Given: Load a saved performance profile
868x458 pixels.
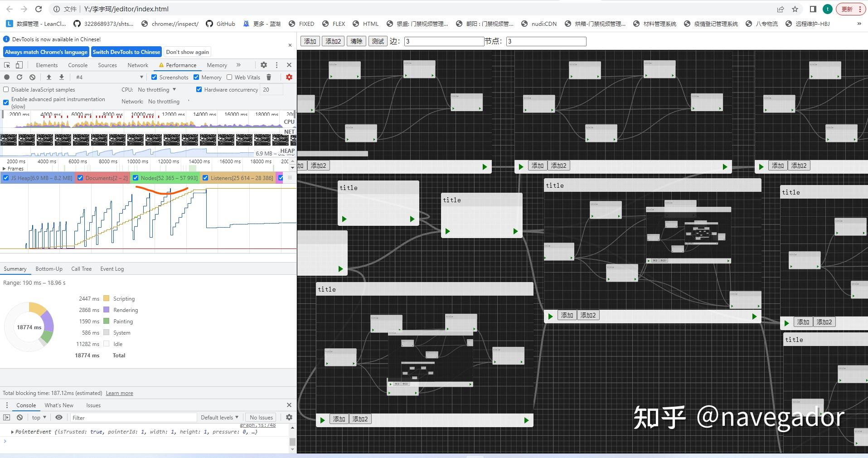Looking at the screenshot, I should tap(49, 77).
